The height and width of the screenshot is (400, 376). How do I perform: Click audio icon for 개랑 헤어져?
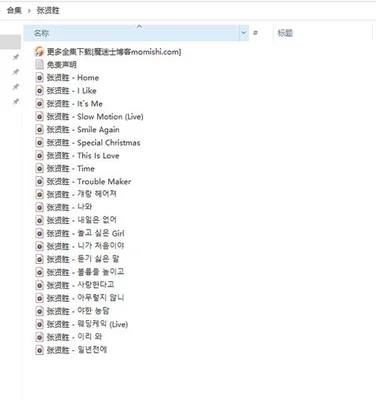click(39, 194)
